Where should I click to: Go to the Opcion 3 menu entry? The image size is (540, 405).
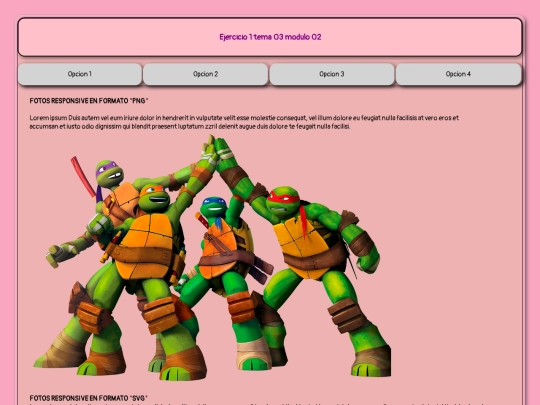pos(332,74)
